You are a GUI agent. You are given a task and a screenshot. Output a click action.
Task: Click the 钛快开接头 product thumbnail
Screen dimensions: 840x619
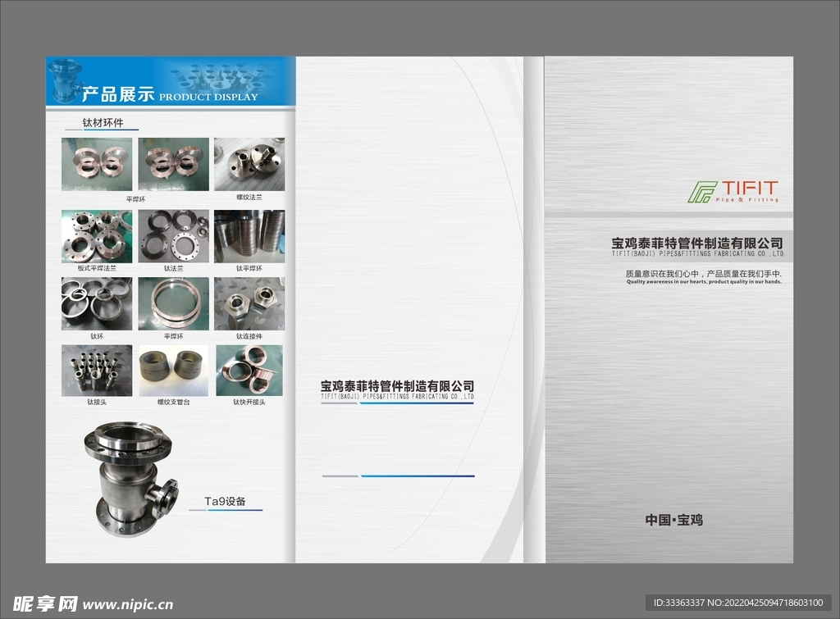point(249,371)
